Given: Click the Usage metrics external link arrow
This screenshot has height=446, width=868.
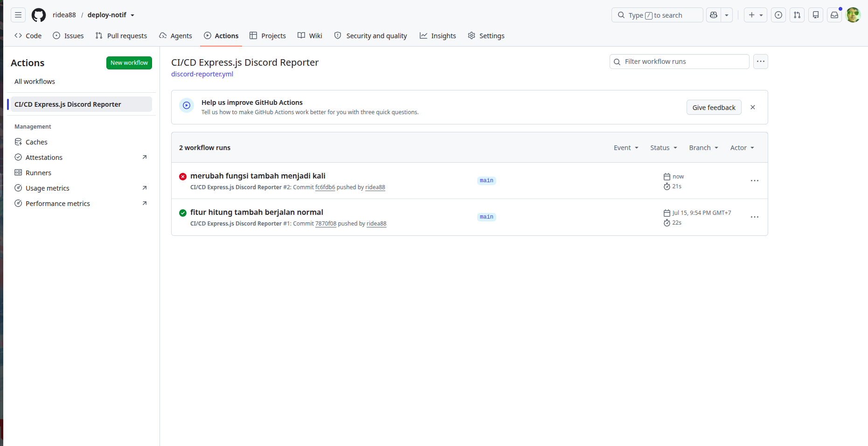Looking at the screenshot, I should 145,188.
